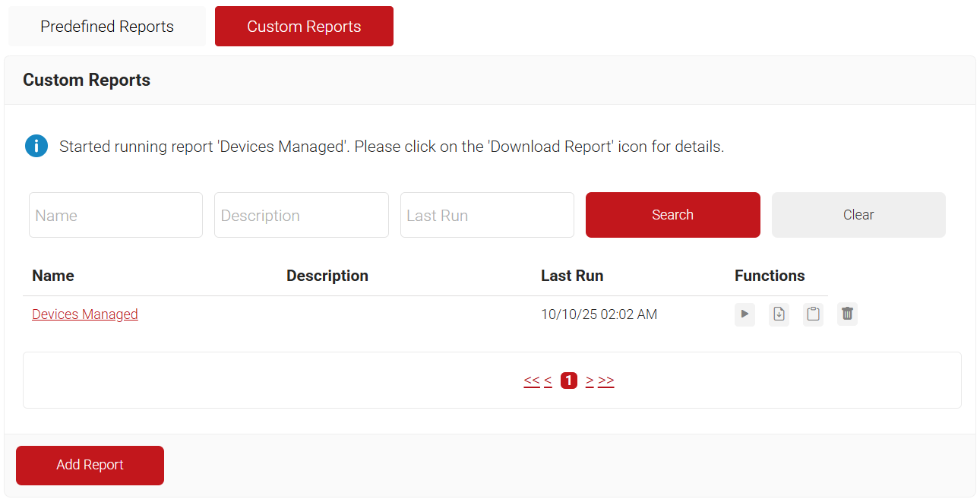Click into the Last Run filter field
Image resolution: width=980 pixels, height=499 pixels.
(x=487, y=215)
